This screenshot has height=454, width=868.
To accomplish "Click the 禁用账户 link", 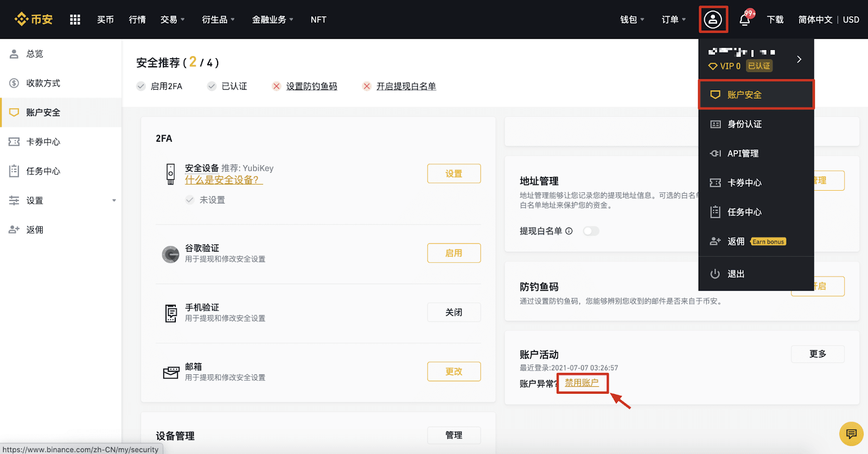I will (582, 383).
